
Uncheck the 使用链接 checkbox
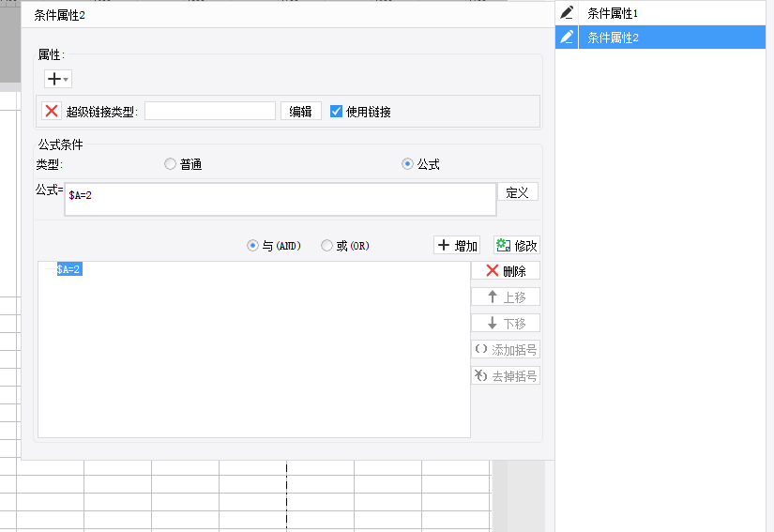pyautogui.click(x=337, y=111)
